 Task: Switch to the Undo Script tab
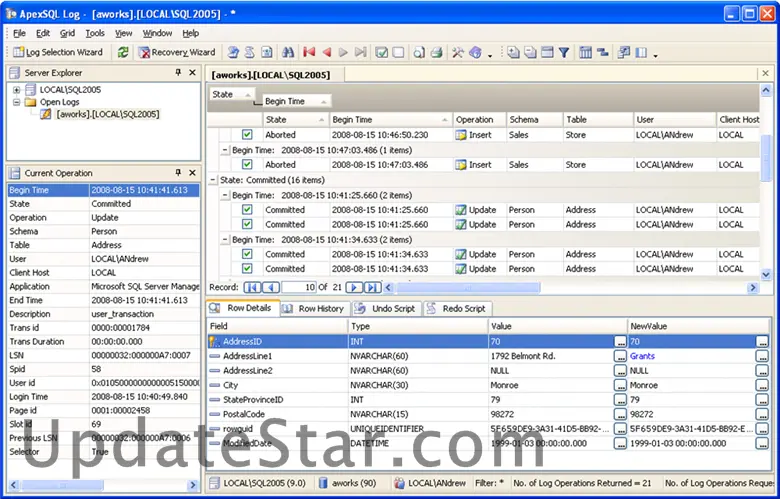point(387,308)
